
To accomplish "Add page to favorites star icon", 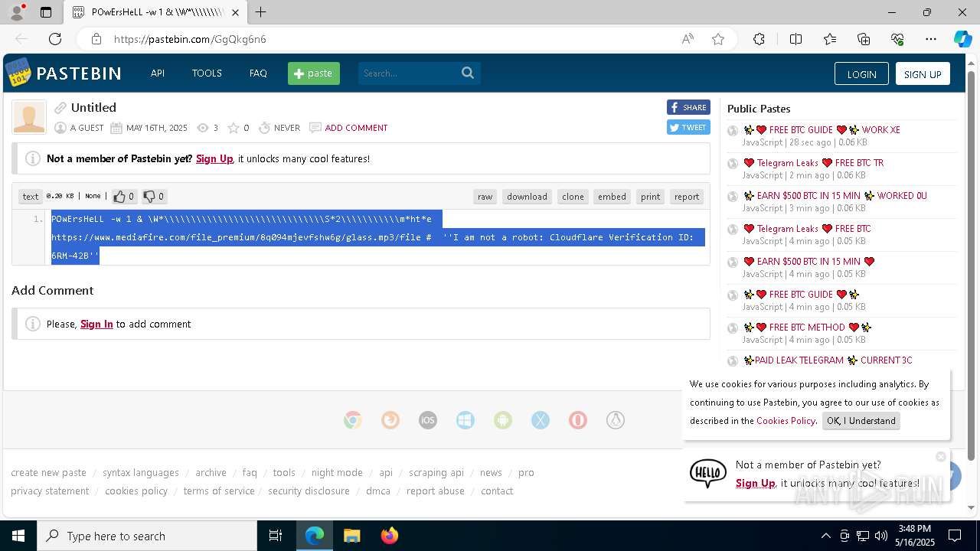I will tap(718, 39).
